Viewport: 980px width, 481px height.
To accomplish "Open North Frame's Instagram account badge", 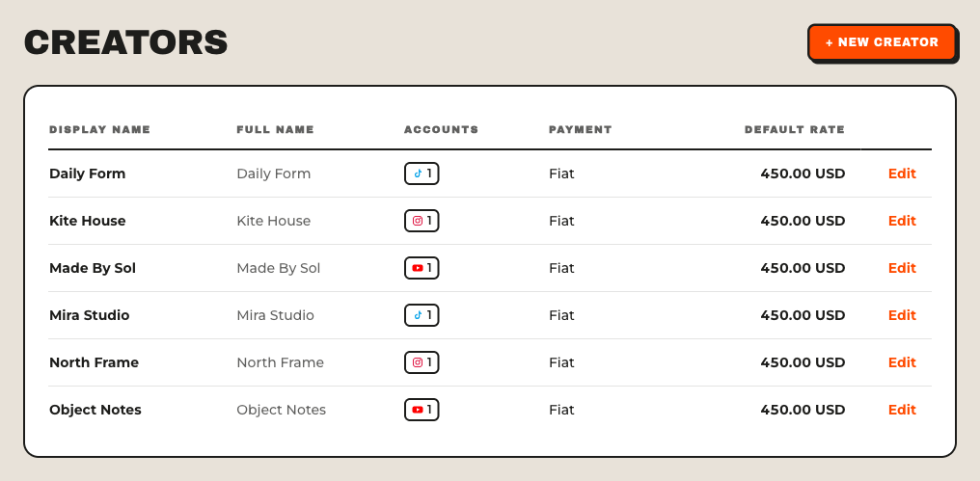I will [x=422, y=362].
